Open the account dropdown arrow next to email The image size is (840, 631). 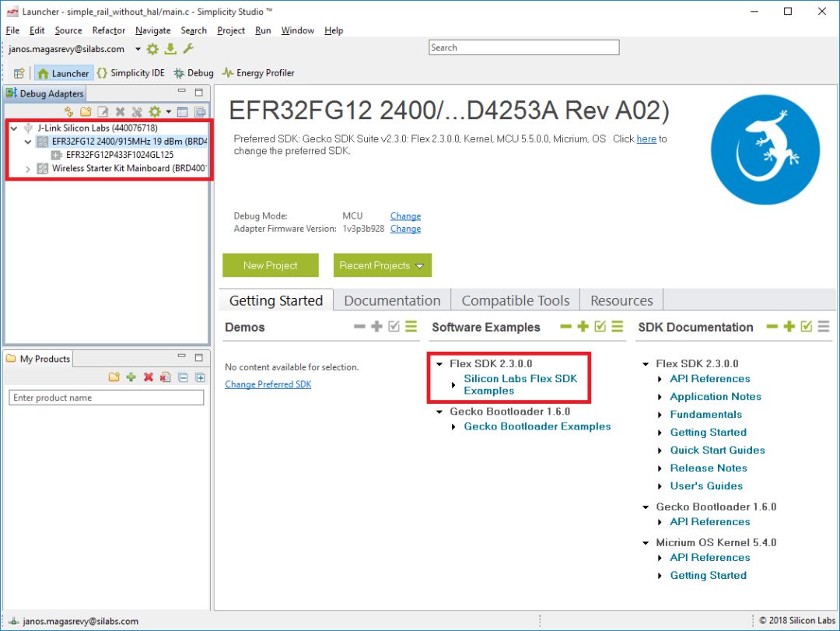coord(138,49)
